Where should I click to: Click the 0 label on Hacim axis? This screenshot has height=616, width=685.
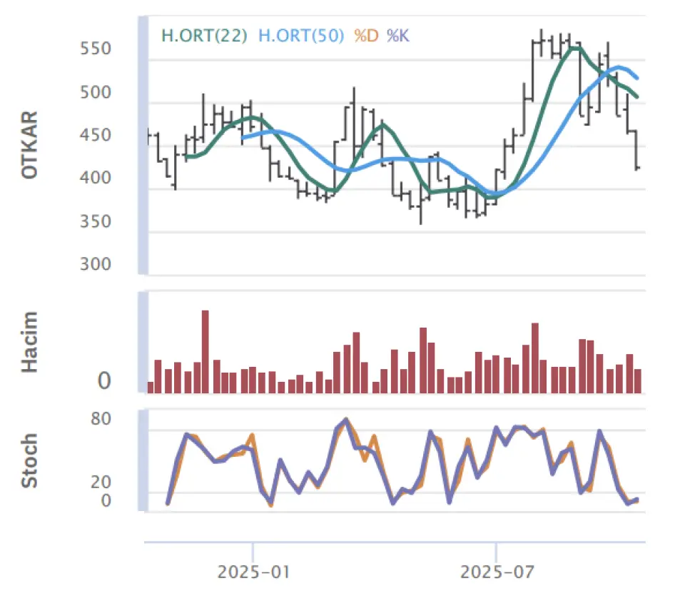[x=105, y=382]
